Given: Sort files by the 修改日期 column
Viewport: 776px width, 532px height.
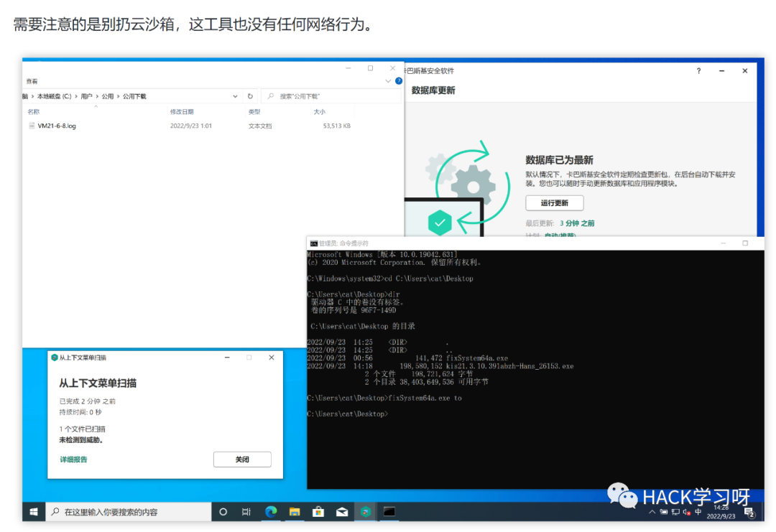Looking at the screenshot, I should [182, 112].
